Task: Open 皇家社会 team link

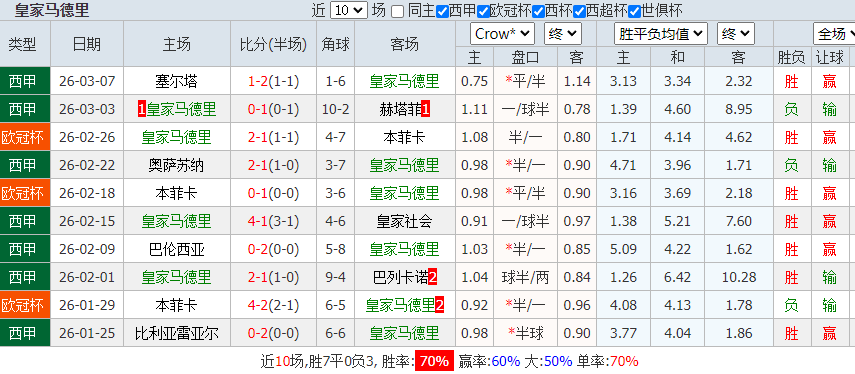Action: pyautogui.click(x=405, y=221)
